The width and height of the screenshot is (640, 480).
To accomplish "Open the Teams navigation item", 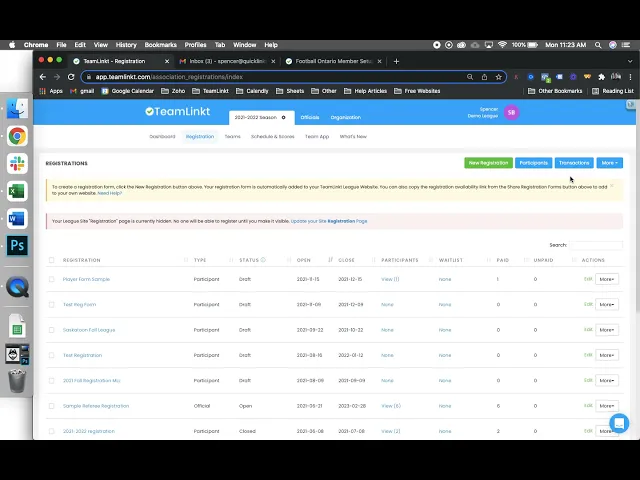I will [x=233, y=137].
